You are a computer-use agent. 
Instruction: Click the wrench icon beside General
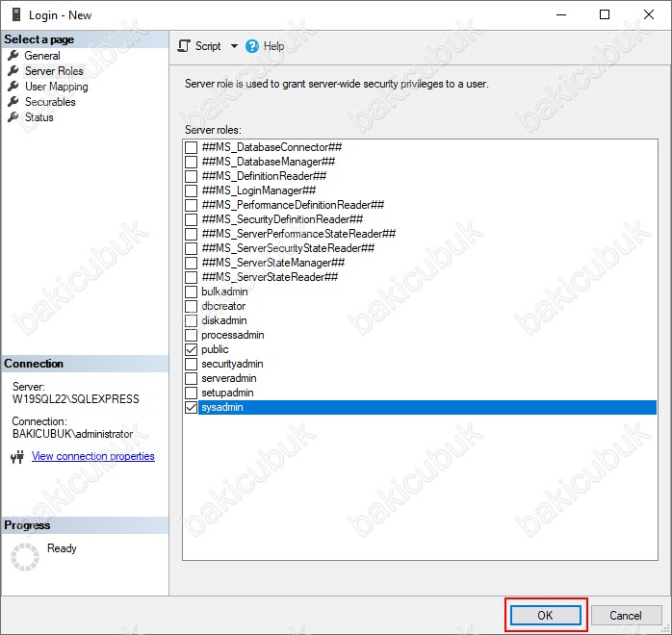click(x=13, y=56)
